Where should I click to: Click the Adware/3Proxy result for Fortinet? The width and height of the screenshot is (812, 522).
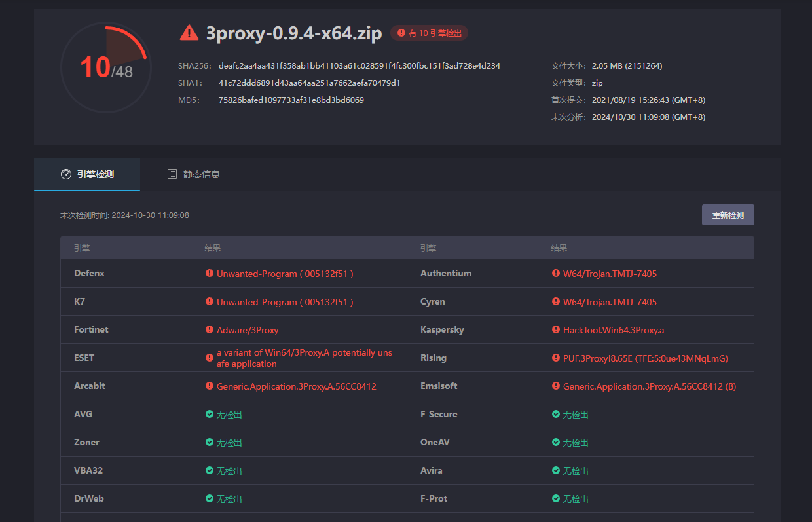(248, 330)
